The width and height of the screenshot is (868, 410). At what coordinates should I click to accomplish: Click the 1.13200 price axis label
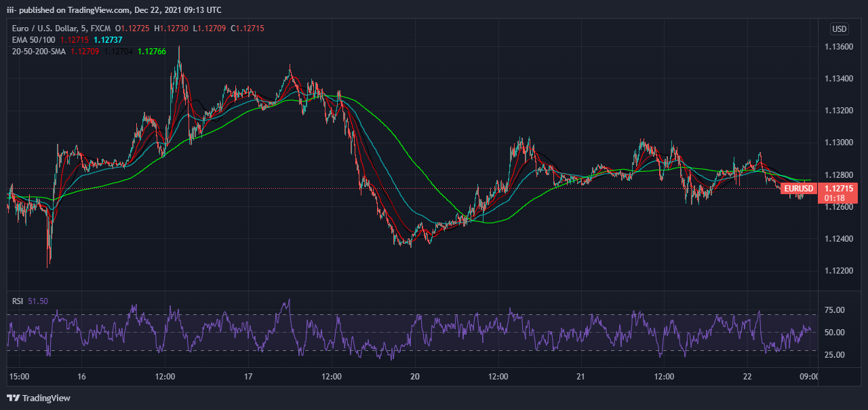(x=838, y=111)
